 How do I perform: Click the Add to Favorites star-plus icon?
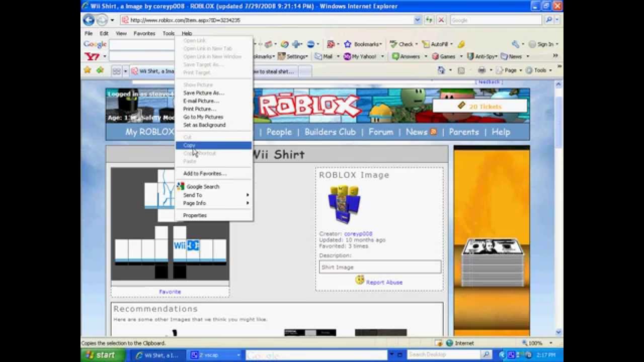(x=100, y=70)
